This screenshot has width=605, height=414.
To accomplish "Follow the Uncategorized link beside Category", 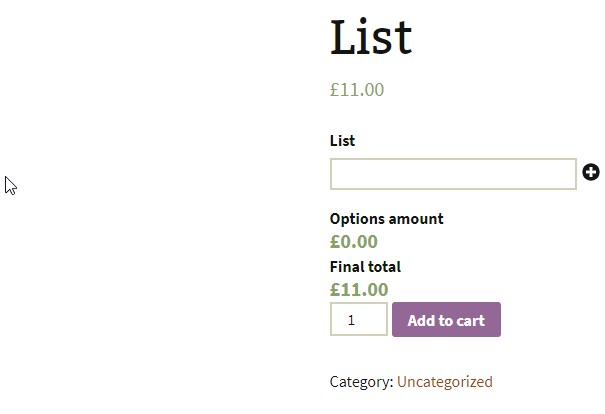I will tap(444, 382).
